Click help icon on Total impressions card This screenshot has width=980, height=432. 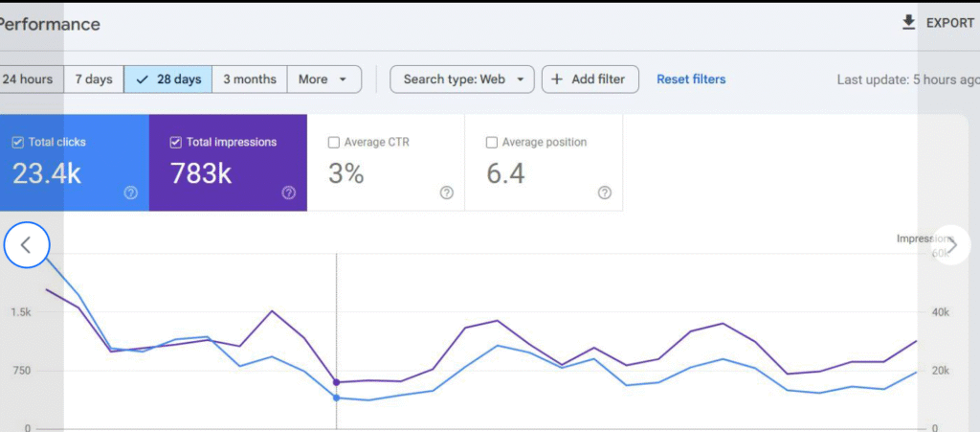click(289, 193)
